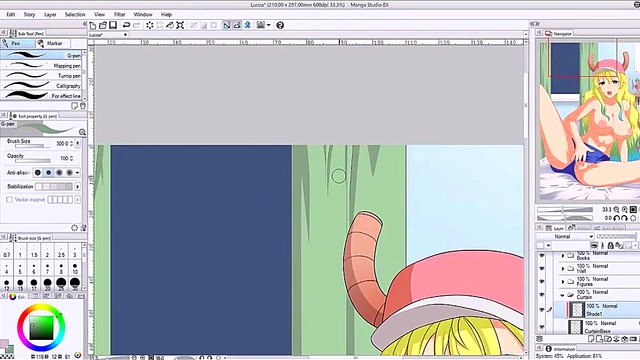Screen dimensions: 640x360
Task: Expand the Wall layer folder
Action: (563, 269)
